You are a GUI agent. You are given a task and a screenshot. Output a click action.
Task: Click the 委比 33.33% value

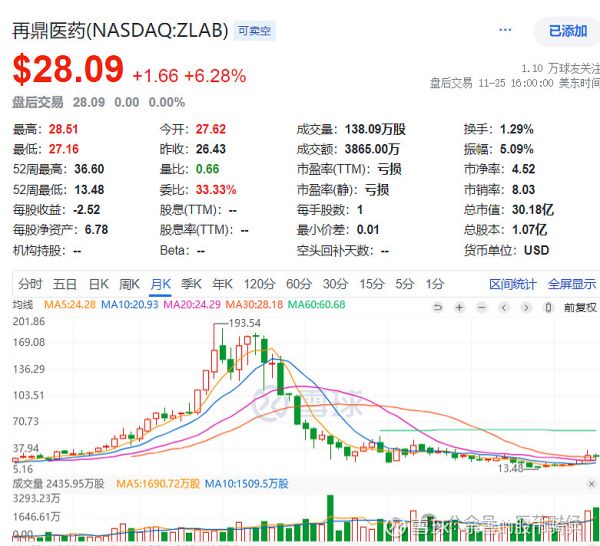(x=216, y=189)
